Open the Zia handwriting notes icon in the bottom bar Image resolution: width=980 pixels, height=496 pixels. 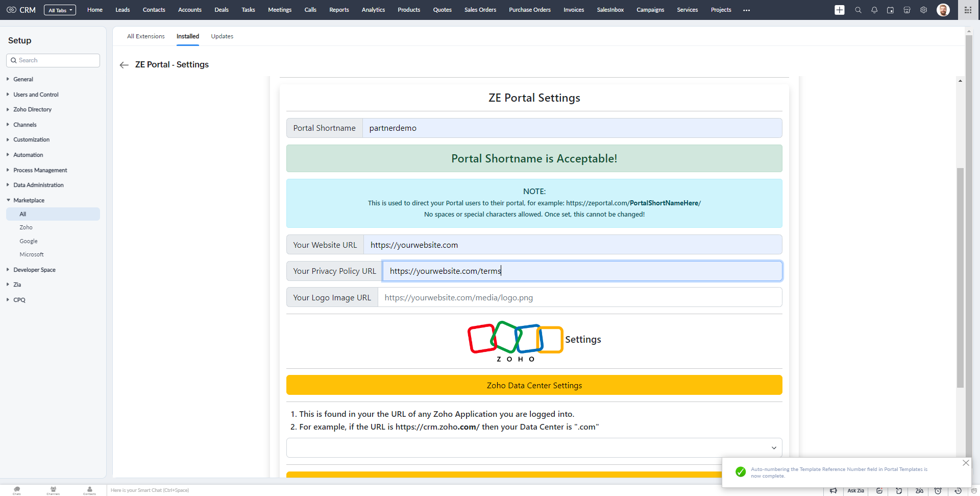point(919,490)
